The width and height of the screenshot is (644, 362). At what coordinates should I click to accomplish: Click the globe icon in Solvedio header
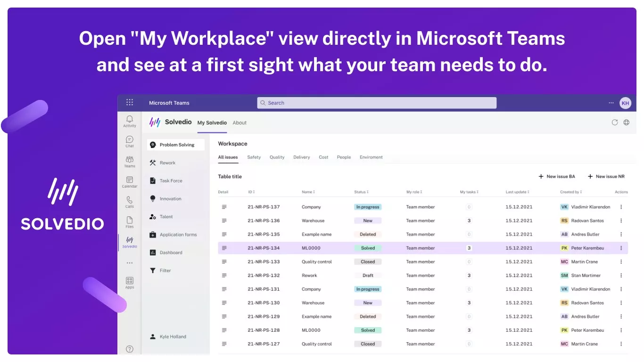(627, 123)
